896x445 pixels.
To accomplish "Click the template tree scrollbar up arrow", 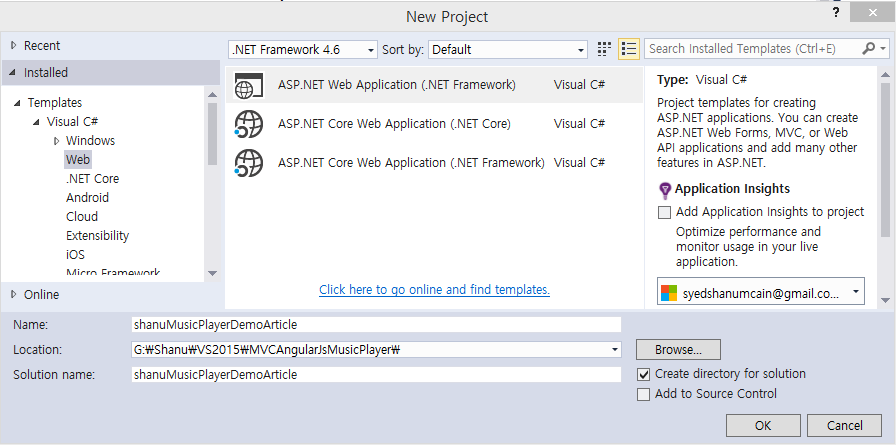I will pos(213,95).
